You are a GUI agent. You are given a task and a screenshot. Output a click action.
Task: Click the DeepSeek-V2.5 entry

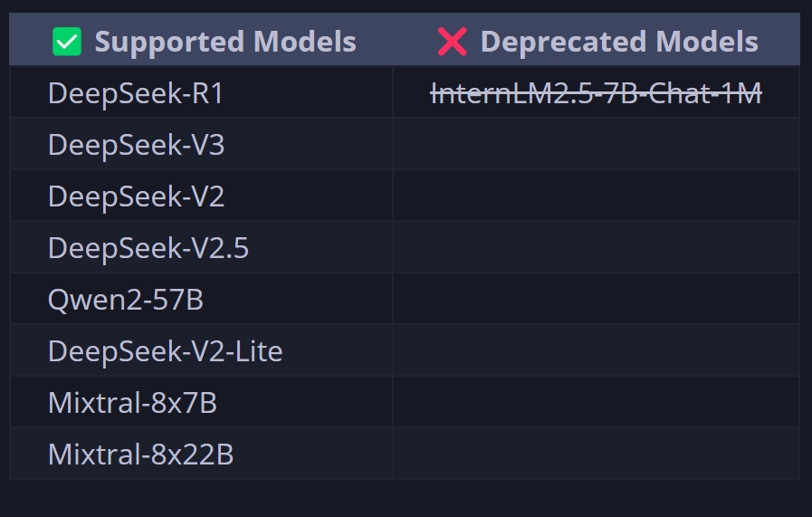(148, 247)
